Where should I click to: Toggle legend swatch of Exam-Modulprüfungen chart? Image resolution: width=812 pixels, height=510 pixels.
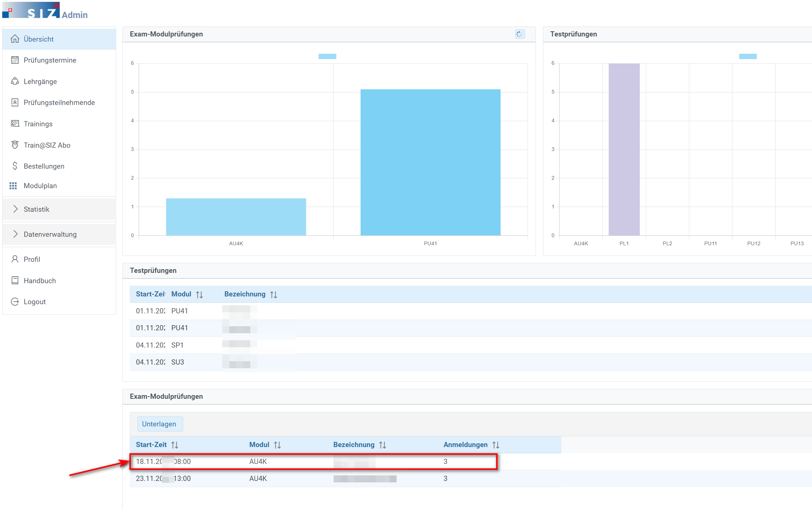(327, 56)
